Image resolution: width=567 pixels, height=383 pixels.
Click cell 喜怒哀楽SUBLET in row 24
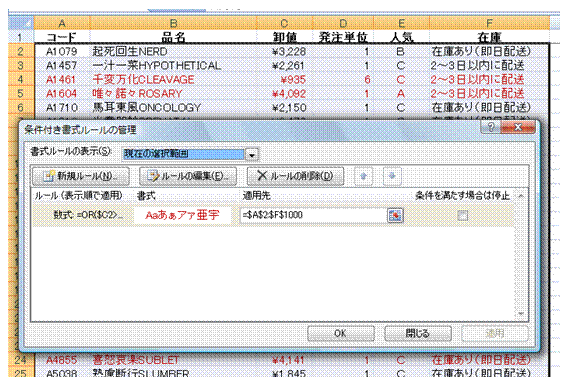174,360
